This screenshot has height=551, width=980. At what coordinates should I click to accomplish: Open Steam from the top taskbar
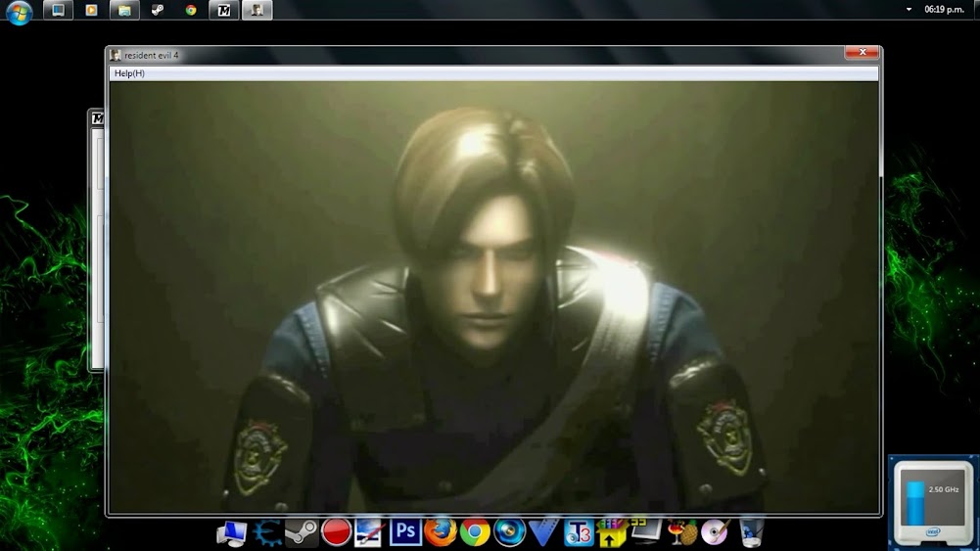(x=158, y=10)
